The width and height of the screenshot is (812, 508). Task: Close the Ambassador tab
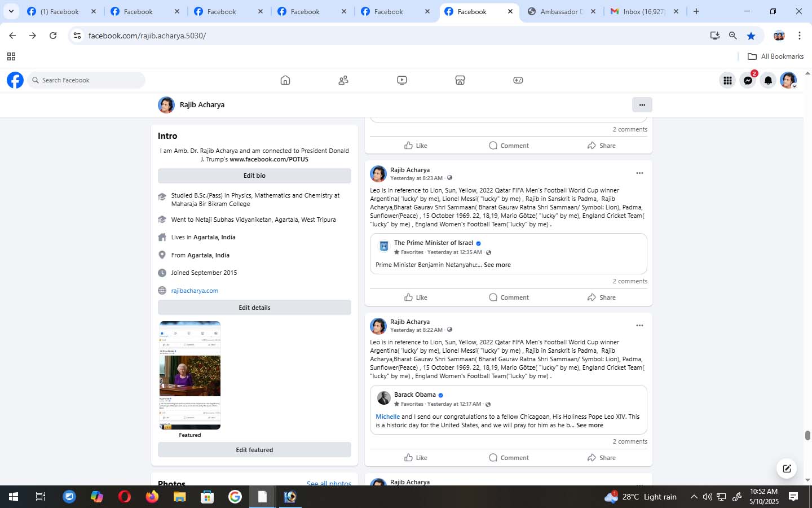coord(593,11)
